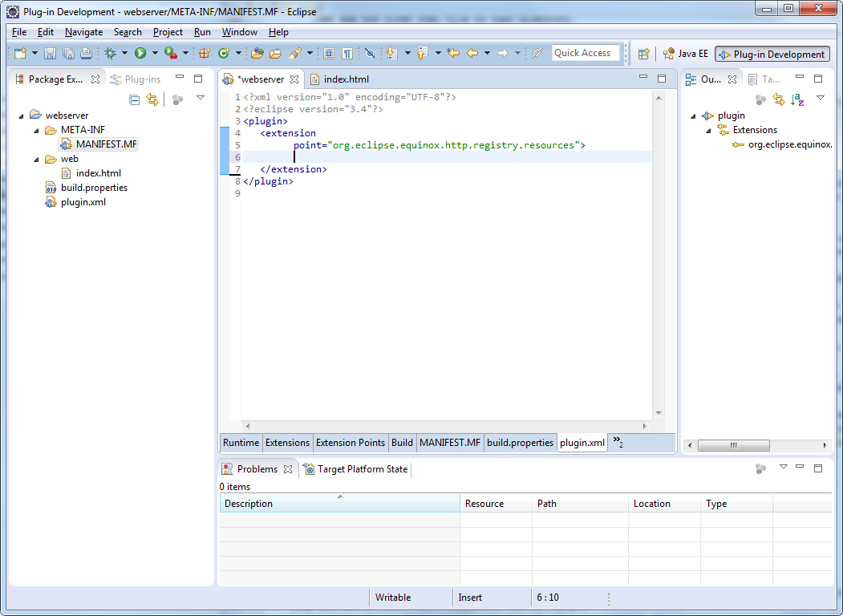The width and height of the screenshot is (843, 616).
Task: Click the Open Type folder icon
Action: [257, 53]
